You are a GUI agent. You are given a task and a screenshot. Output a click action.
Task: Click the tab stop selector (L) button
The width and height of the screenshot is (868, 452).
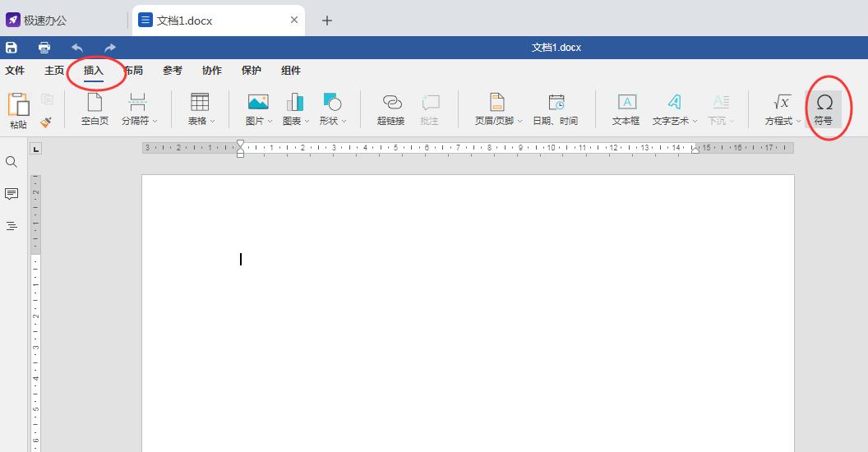36,149
